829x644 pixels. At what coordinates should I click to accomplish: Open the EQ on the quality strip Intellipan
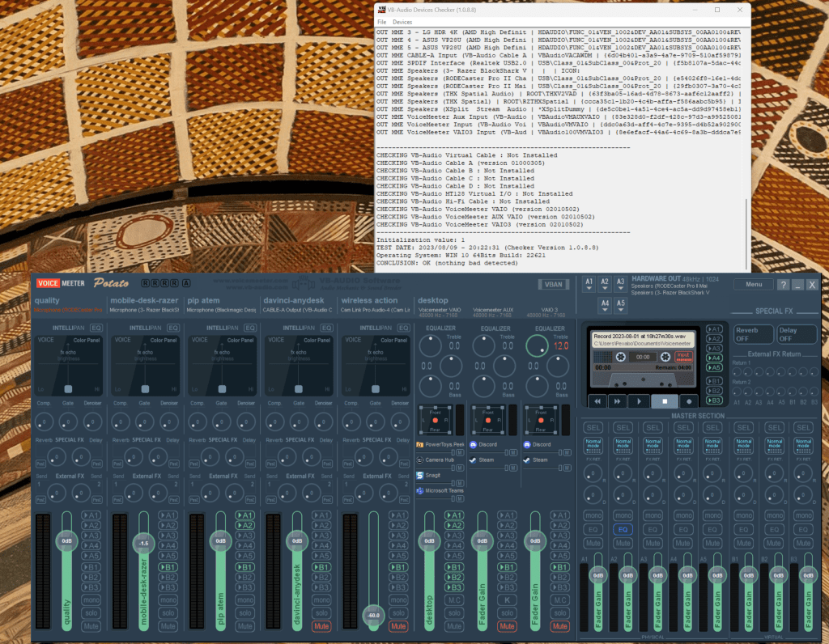tap(96, 328)
